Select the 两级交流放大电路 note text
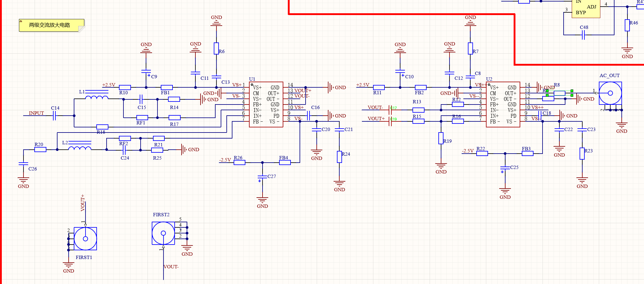 click(49, 25)
